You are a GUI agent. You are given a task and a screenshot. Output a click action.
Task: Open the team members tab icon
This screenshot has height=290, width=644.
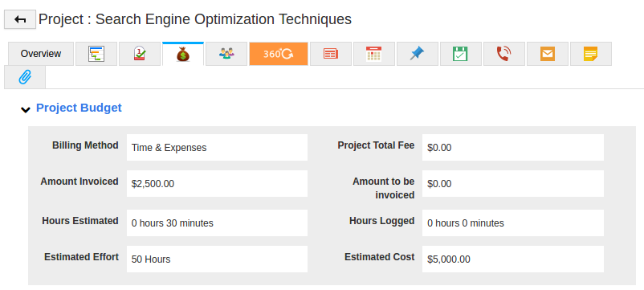click(x=226, y=54)
